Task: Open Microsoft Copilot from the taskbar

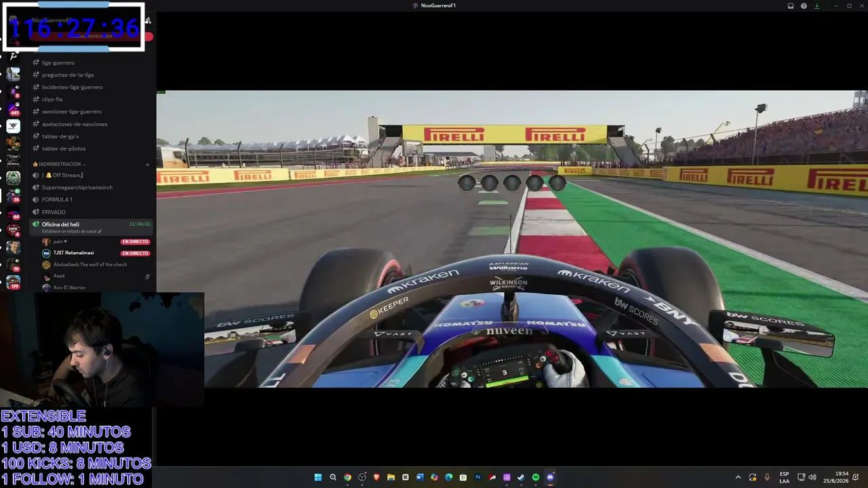Action: pyautogui.click(x=434, y=477)
